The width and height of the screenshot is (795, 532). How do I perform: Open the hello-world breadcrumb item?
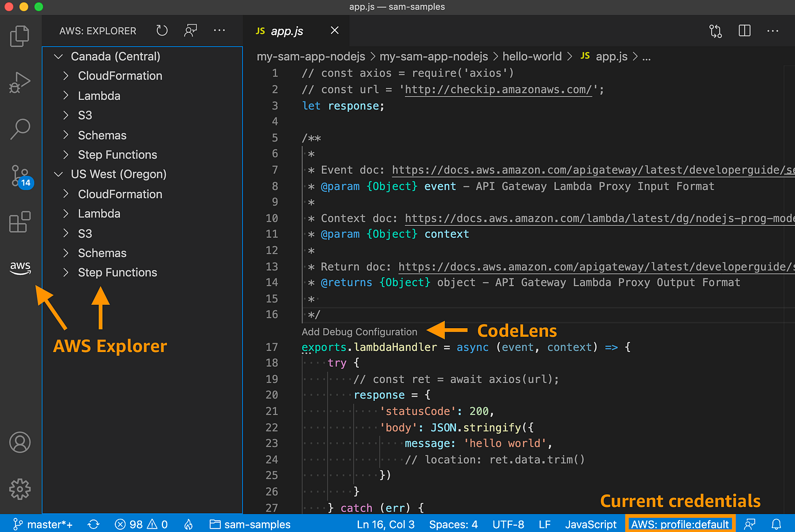[x=532, y=56]
